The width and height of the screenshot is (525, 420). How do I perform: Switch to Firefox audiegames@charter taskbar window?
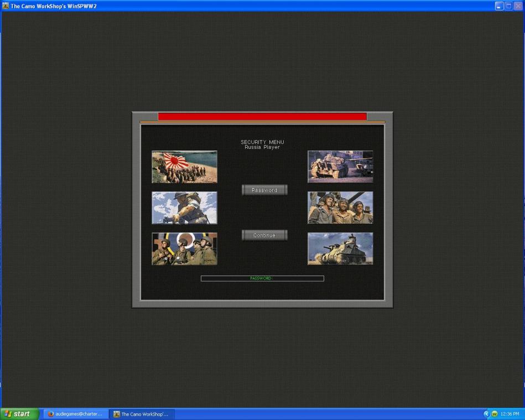click(x=76, y=414)
